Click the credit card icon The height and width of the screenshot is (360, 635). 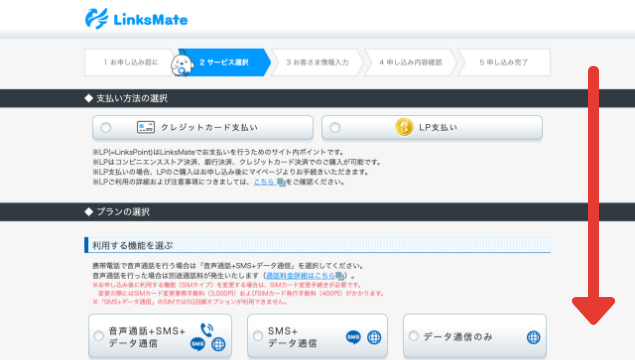[x=145, y=127]
